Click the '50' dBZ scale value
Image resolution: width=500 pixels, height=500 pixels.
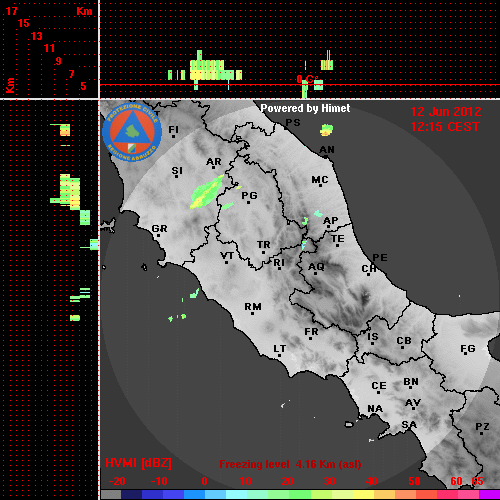pyautogui.click(x=414, y=481)
